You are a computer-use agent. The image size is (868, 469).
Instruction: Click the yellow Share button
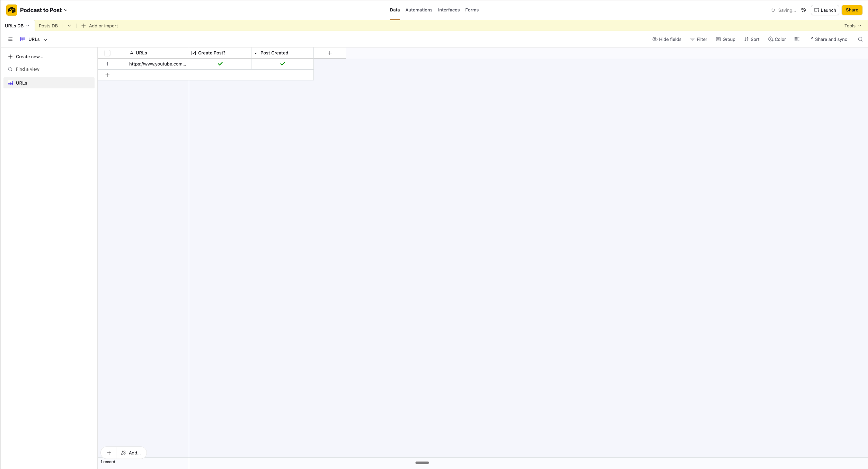852,10
